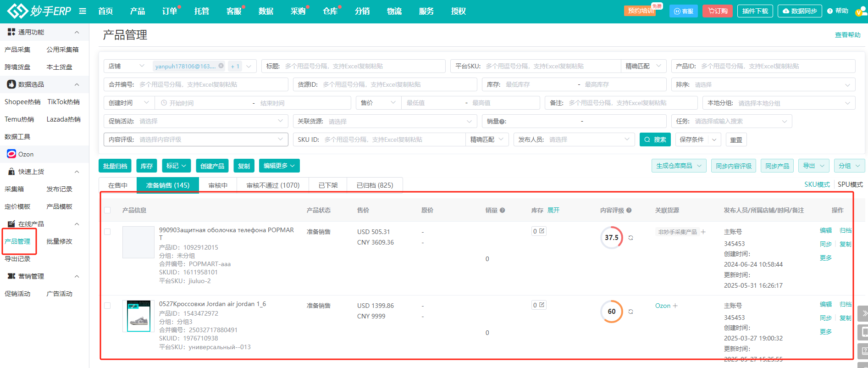The height and width of the screenshot is (368, 868).
Task: Collapse the 通用功能 sidebar section
Action: pos(77,32)
